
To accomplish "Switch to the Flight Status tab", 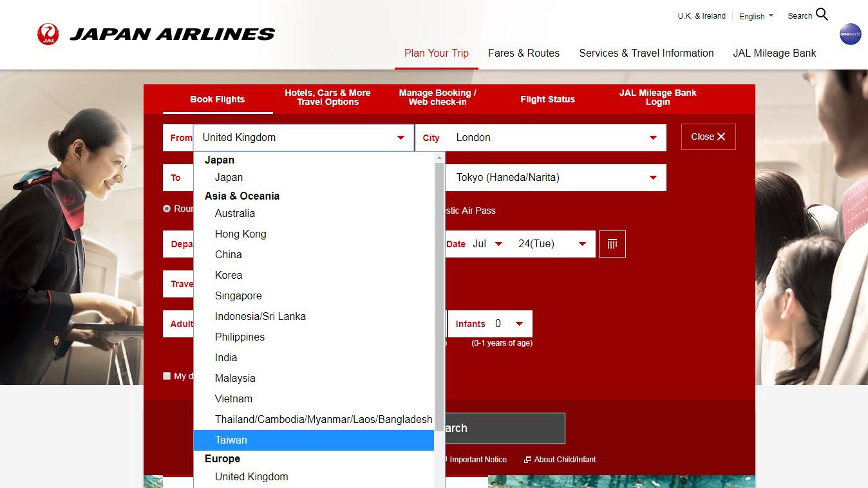I will (547, 99).
